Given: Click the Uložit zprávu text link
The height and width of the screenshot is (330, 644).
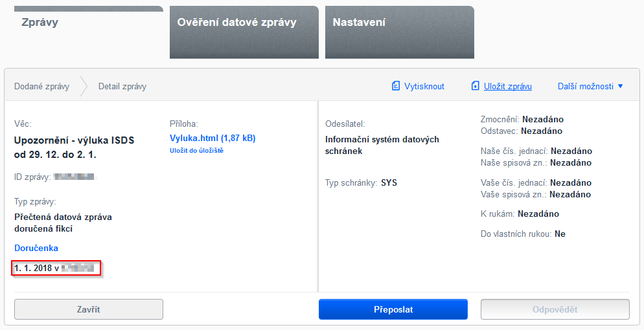Looking at the screenshot, I should 508,86.
